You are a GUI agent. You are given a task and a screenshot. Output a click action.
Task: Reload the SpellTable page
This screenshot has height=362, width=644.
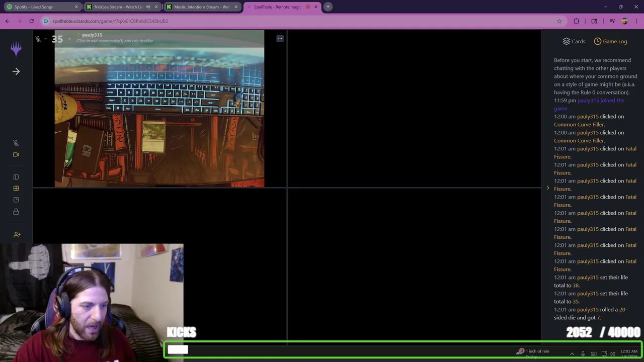pos(31,21)
